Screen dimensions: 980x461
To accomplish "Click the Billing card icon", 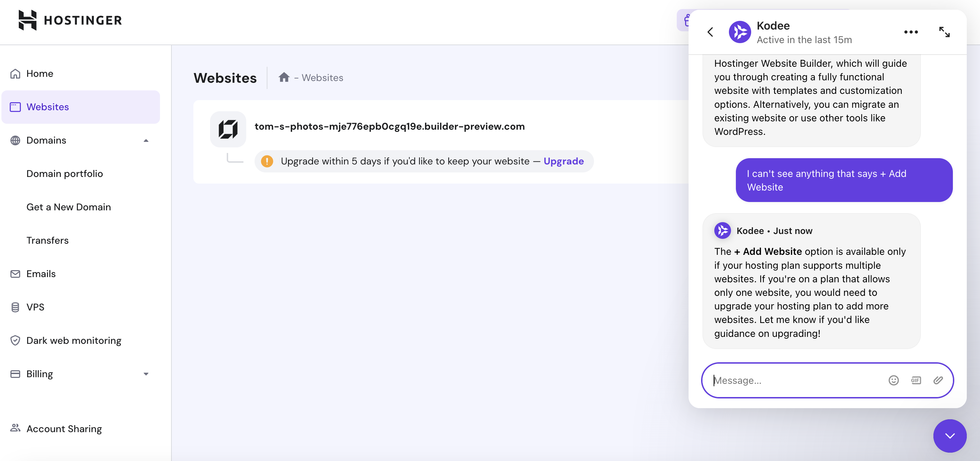I will click(x=15, y=374).
